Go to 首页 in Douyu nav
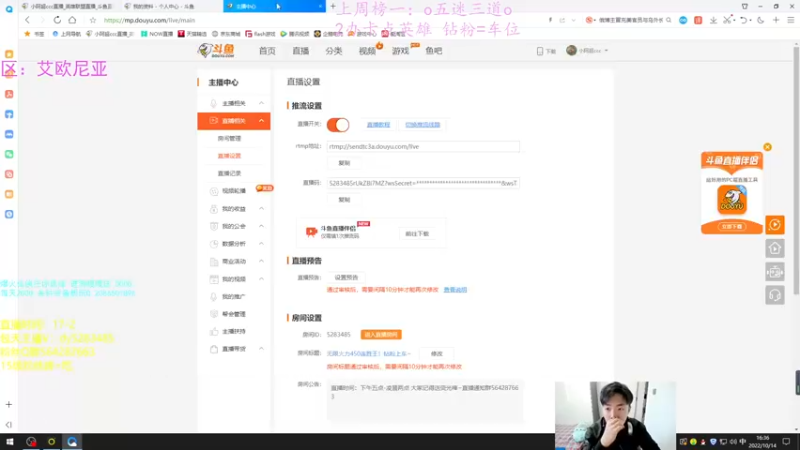The height and width of the screenshot is (450, 800). (x=267, y=51)
